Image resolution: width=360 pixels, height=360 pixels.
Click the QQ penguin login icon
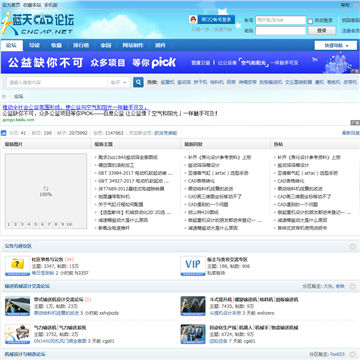point(193,19)
